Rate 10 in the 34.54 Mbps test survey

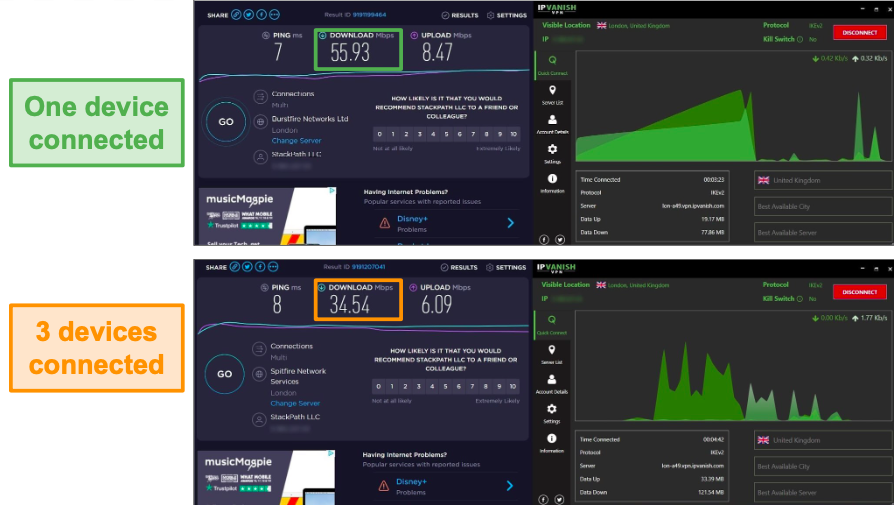(x=513, y=386)
